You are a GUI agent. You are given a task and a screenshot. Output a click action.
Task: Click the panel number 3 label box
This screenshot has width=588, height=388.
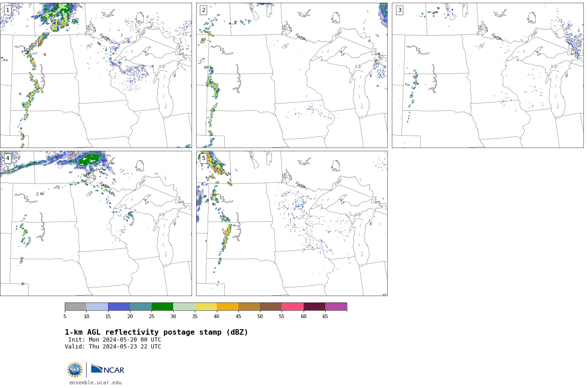399,10
